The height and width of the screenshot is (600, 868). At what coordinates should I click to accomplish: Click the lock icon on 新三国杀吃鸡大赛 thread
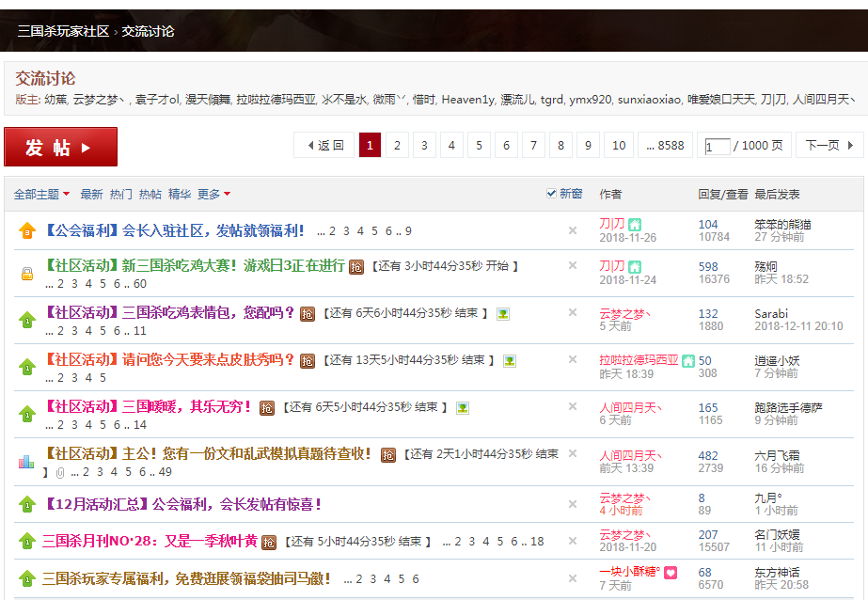(28, 272)
